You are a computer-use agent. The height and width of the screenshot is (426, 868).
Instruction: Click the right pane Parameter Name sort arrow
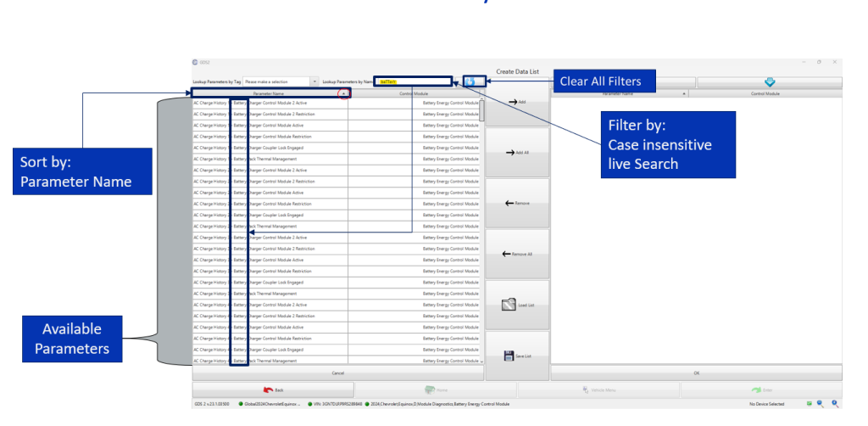(684, 94)
